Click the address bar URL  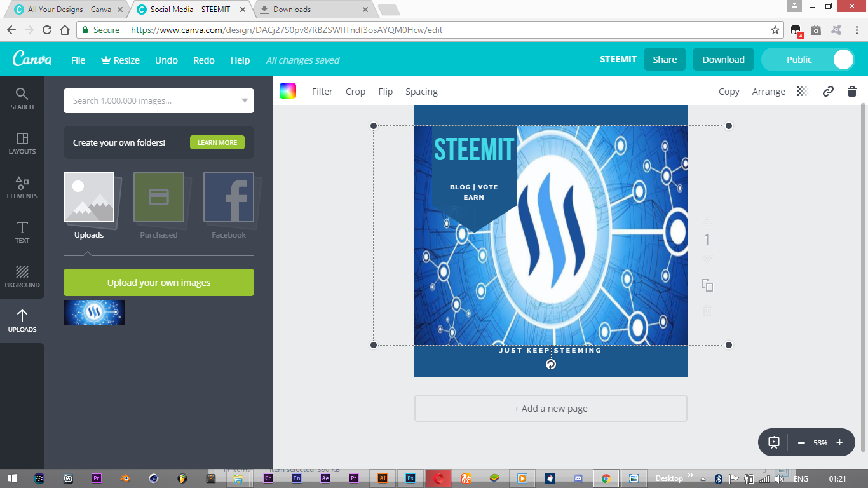pos(286,30)
